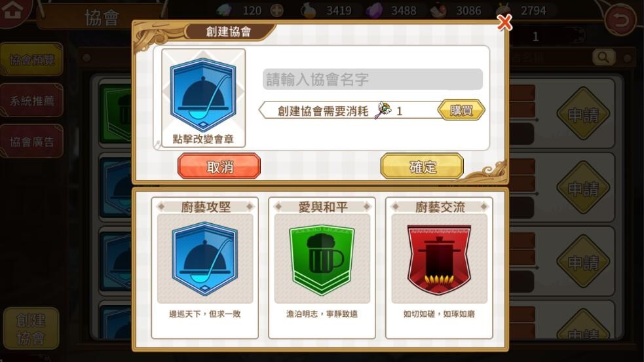Select the green beer mug 愛與和平 badge
644x362 pixels.
(x=322, y=260)
